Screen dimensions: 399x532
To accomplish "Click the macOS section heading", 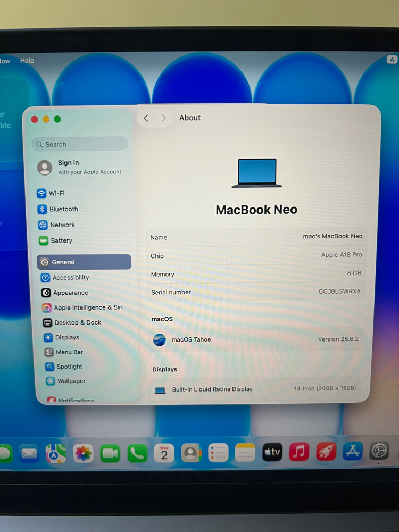I will tap(162, 319).
